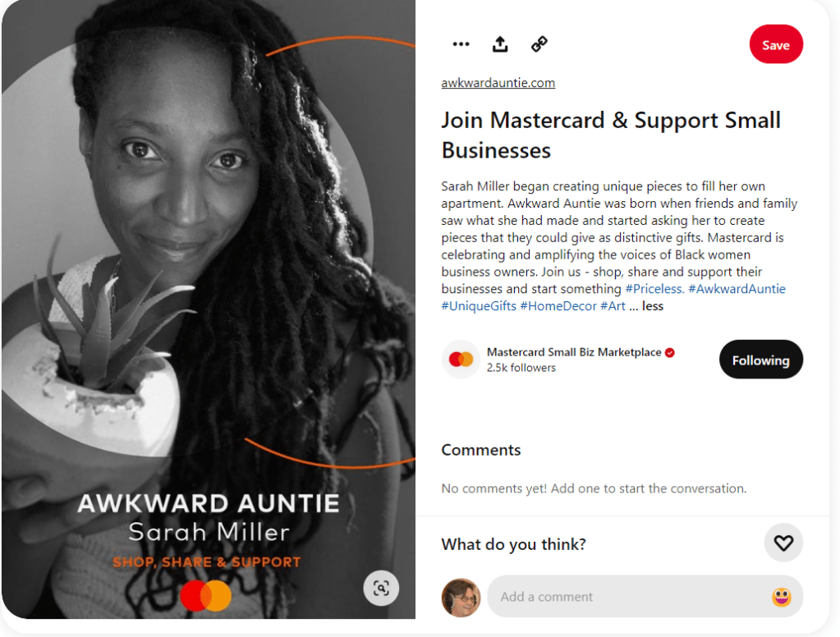Open the #AwkwardAuntie hashtag
The height and width of the screenshot is (637, 840).
[x=737, y=289]
